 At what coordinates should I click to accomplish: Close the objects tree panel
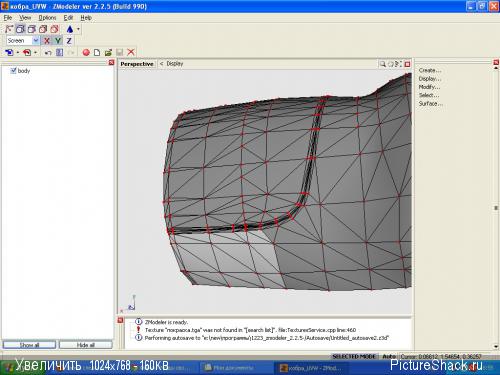[111, 62]
